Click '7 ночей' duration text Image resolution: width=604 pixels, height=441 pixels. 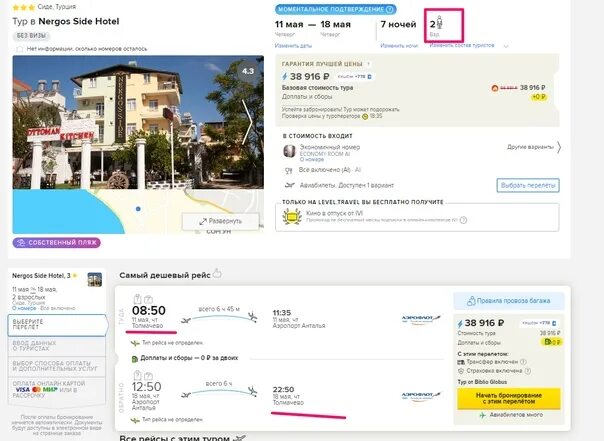coord(398,24)
